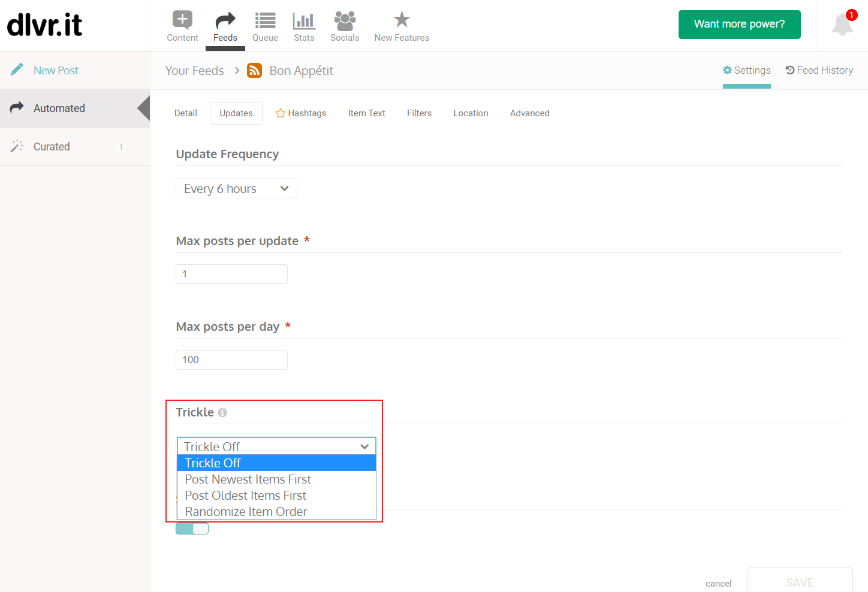This screenshot has width=868, height=592.
Task: Open Feed History view
Action: click(819, 70)
